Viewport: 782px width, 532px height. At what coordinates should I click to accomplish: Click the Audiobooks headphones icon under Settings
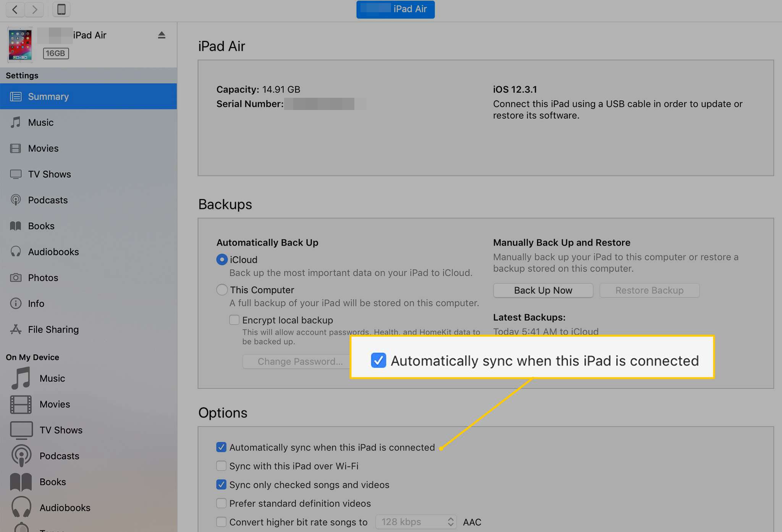click(16, 252)
